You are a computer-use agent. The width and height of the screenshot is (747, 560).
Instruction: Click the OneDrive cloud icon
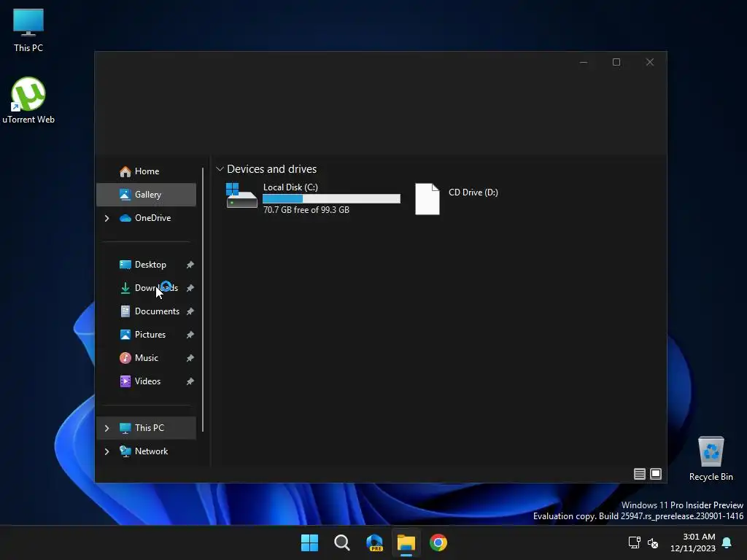(x=125, y=217)
